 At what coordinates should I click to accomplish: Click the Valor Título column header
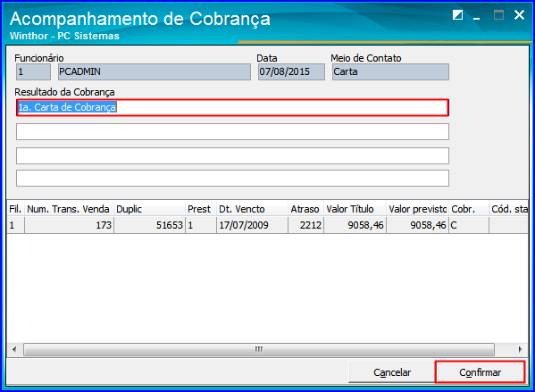tap(355, 209)
